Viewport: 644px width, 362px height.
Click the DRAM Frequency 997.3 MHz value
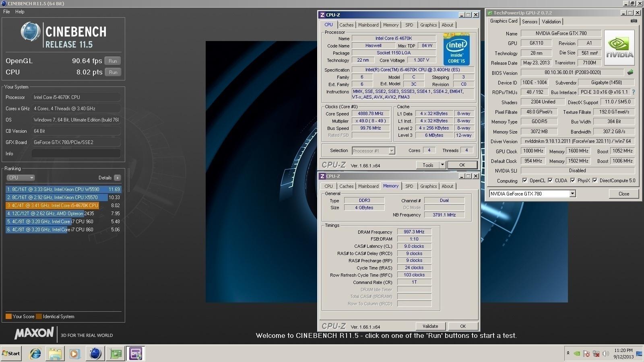coord(414,232)
